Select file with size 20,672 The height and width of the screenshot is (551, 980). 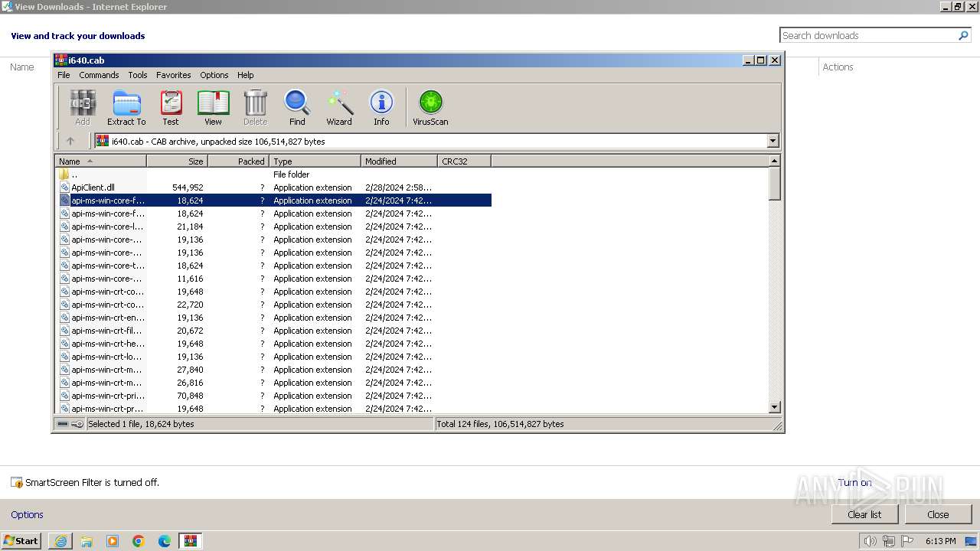(273, 331)
